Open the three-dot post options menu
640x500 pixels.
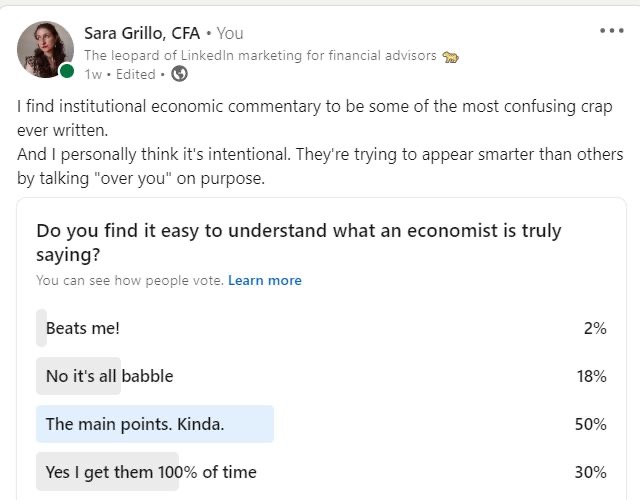pos(611,31)
